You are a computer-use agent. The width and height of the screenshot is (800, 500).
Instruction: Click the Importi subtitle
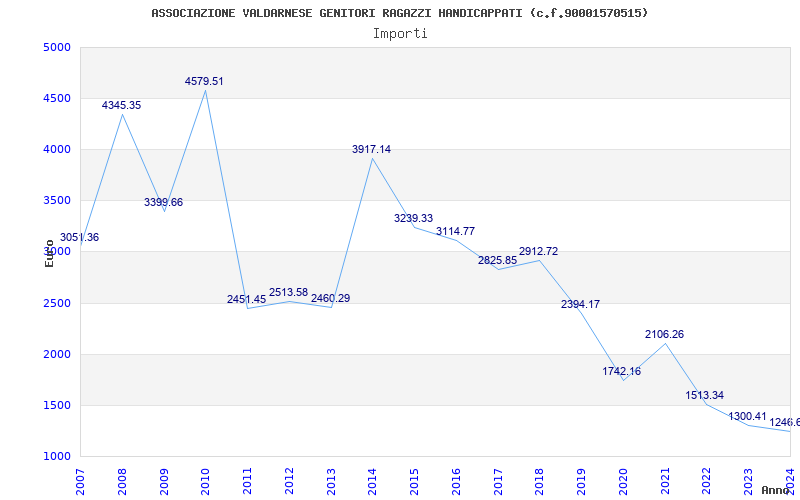(400, 34)
